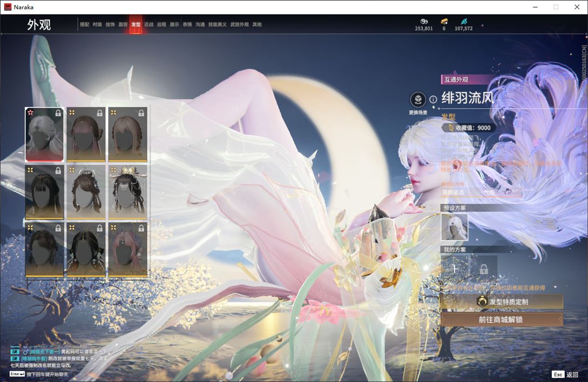The image size is (588, 382).
Task: Click the 绯羽流风 hairstyle title
Action: tap(468, 98)
